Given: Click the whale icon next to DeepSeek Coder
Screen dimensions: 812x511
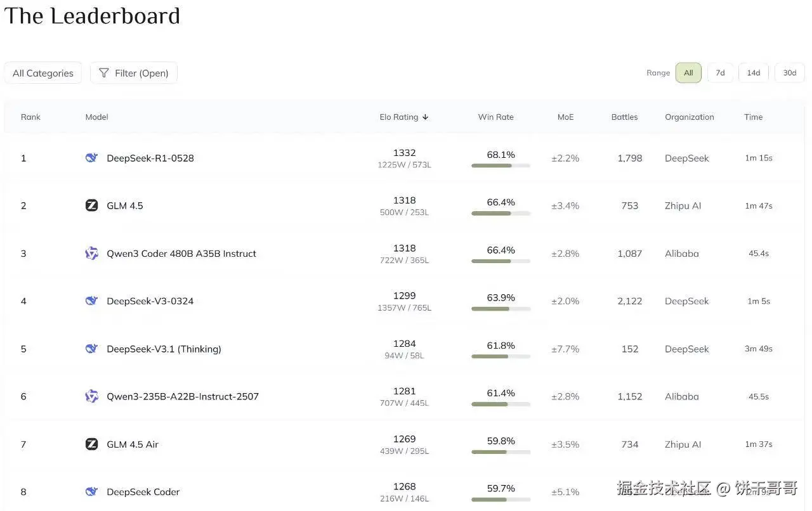Looking at the screenshot, I should (x=91, y=492).
